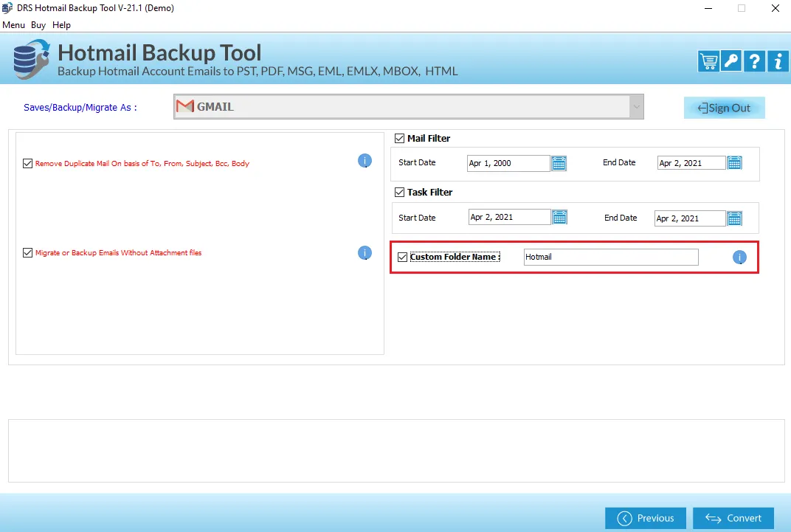Click the Task Filter Start Date field

[x=510, y=218]
